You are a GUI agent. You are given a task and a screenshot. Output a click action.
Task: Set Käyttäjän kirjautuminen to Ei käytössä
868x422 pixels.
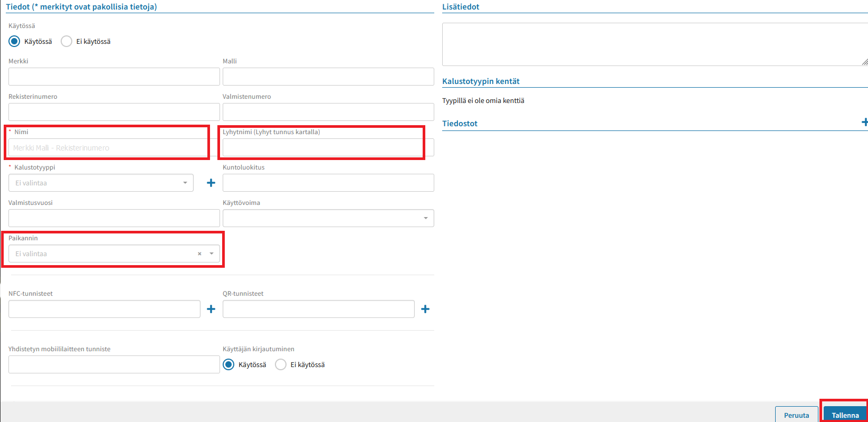click(281, 364)
